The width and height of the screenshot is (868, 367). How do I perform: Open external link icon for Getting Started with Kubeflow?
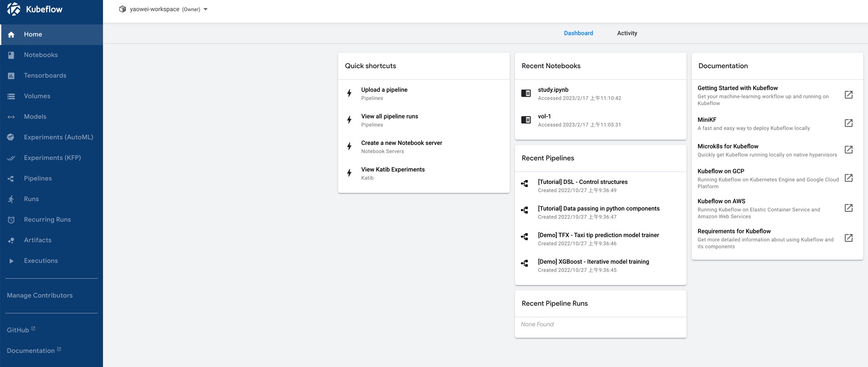pyautogui.click(x=848, y=95)
